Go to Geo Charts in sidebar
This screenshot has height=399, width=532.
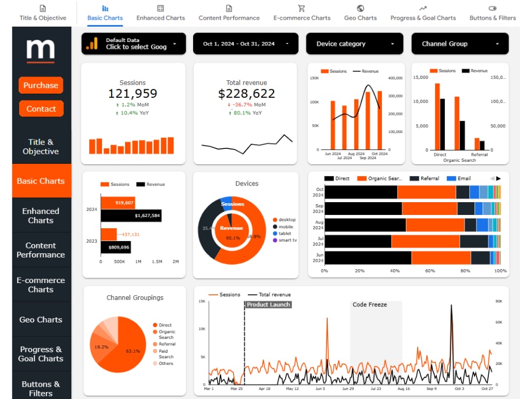[41, 320]
